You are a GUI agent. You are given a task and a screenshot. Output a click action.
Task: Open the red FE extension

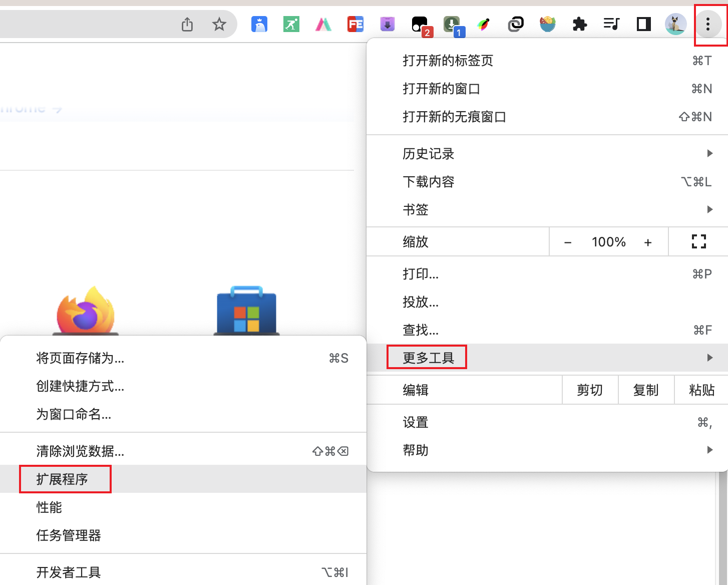[x=355, y=24]
